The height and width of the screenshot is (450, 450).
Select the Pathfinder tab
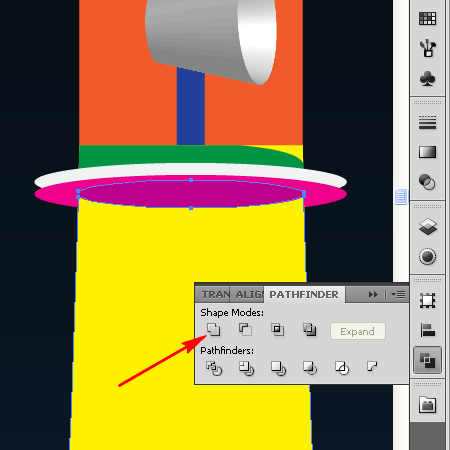(x=304, y=295)
